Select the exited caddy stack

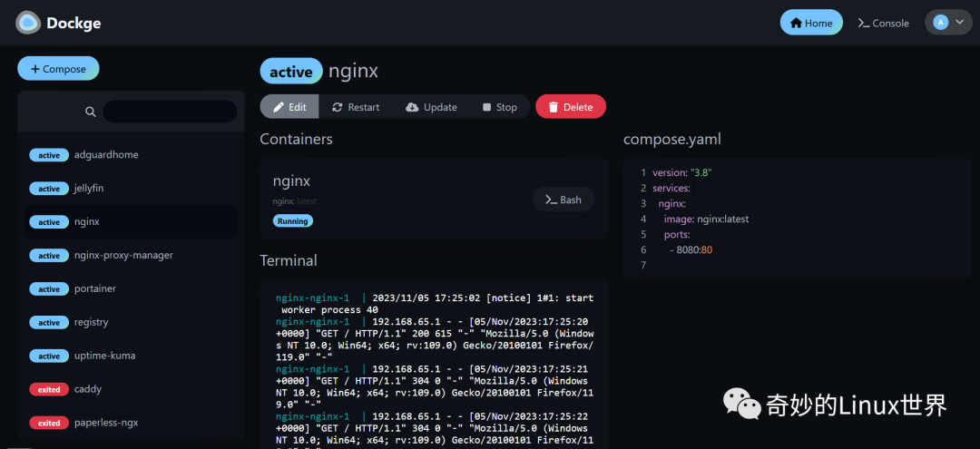tap(131, 389)
